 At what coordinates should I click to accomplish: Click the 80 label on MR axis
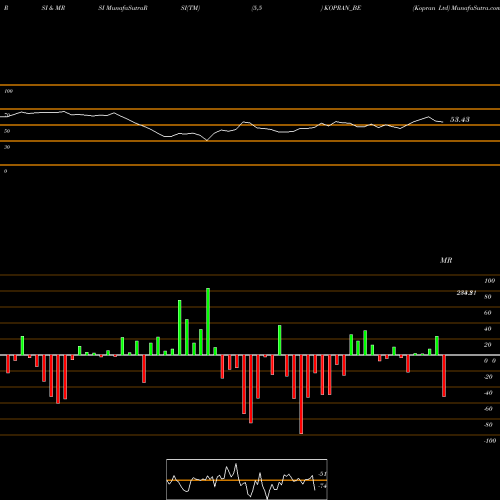coord(488,297)
